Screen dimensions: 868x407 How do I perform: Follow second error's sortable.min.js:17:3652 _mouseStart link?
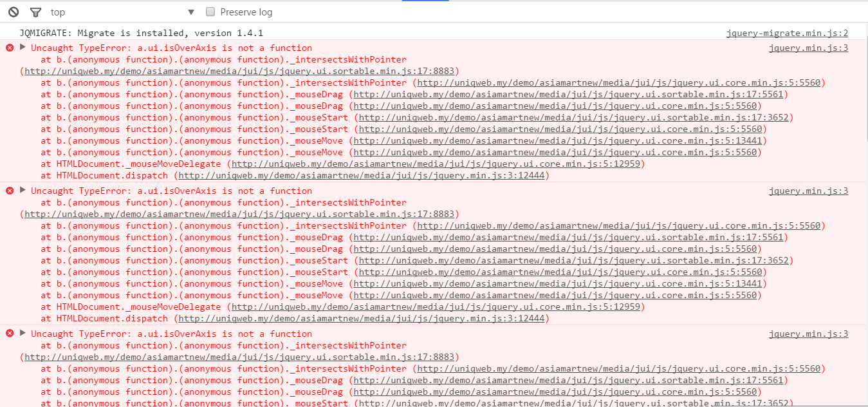573,260
